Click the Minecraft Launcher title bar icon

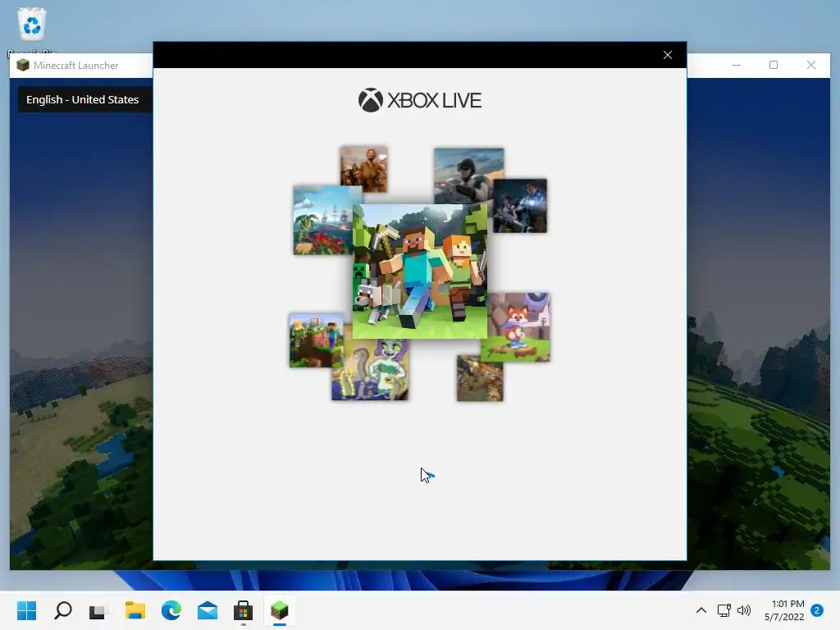pyautogui.click(x=22, y=66)
